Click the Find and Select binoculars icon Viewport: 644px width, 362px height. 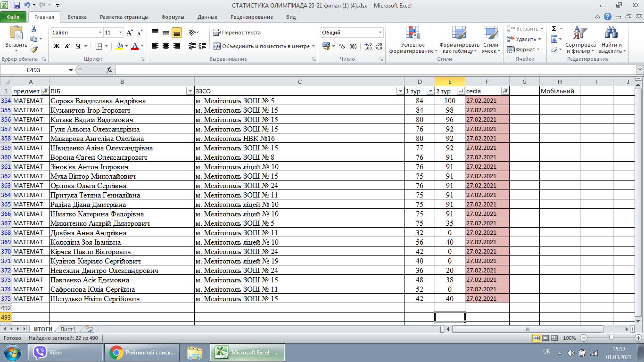[x=611, y=34]
